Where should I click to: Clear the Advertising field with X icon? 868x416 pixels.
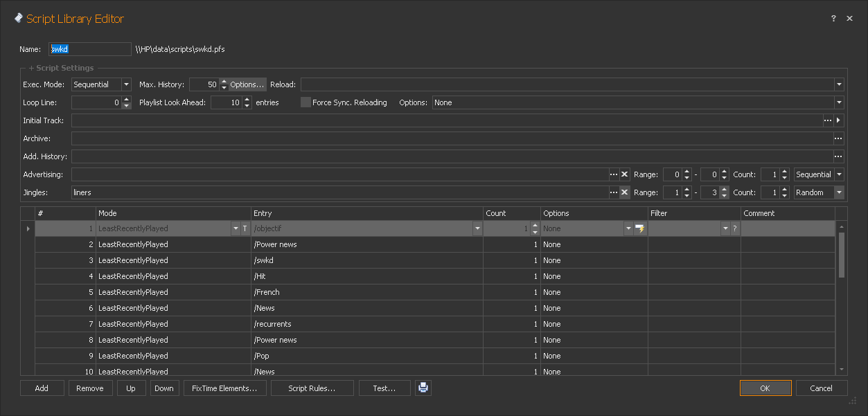pos(624,174)
